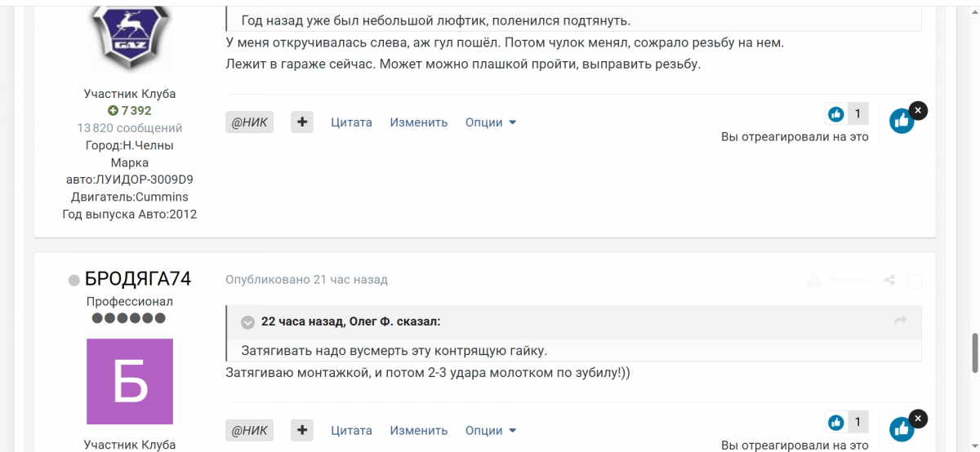Remove reaction with X on first post
Viewport: 980px width, 452px height.
click(x=918, y=110)
